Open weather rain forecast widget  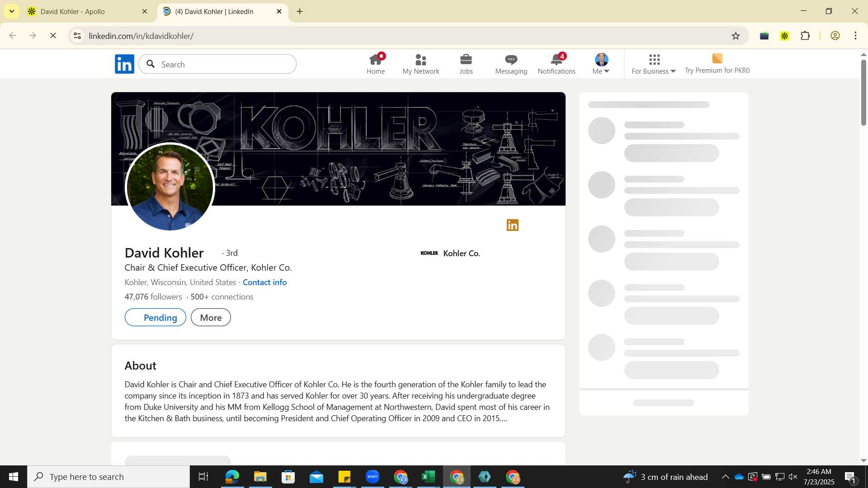coord(665,477)
